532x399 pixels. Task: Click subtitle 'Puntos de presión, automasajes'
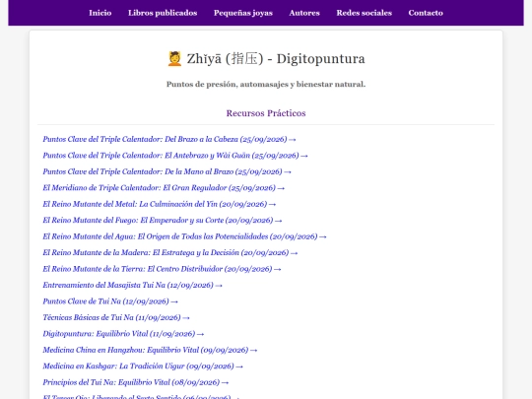[x=266, y=84]
